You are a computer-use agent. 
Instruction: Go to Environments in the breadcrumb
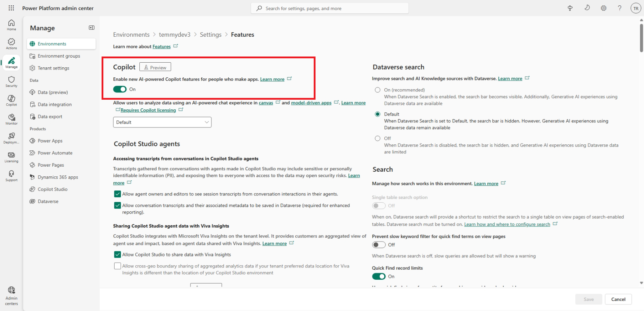(x=131, y=35)
